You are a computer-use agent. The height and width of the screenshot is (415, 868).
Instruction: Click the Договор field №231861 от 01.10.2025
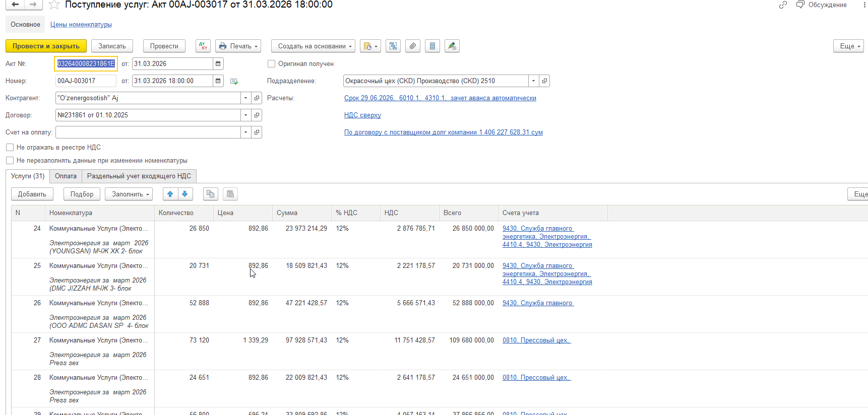coord(148,115)
